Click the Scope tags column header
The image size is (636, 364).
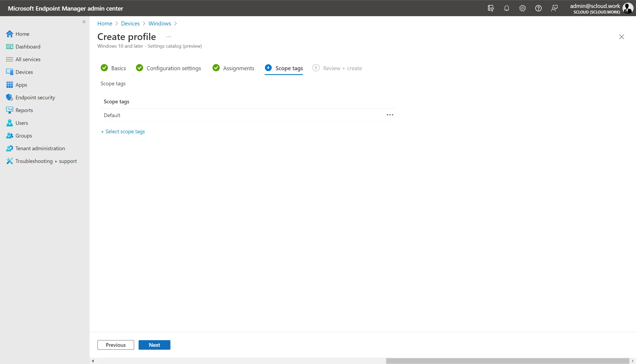tap(116, 102)
